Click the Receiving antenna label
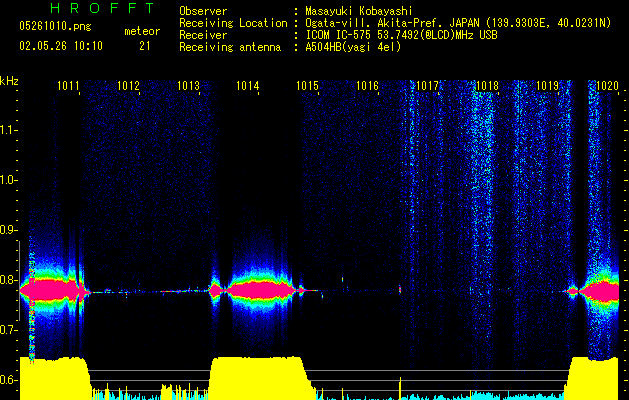Viewport: 629px width, 400px height. tap(230, 47)
